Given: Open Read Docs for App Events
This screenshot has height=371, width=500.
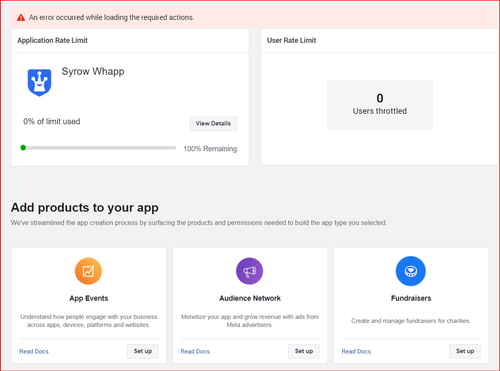Looking at the screenshot, I should 34,351.
